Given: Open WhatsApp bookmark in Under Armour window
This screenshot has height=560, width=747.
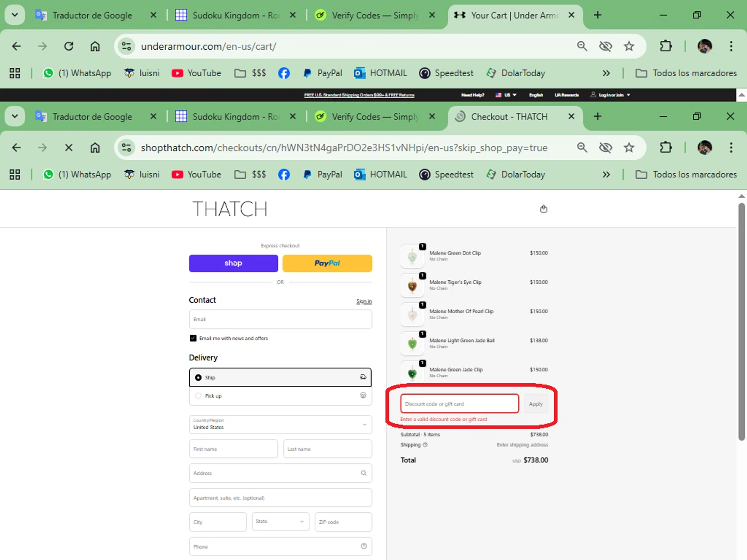Looking at the screenshot, I should [x=77, y=73].
